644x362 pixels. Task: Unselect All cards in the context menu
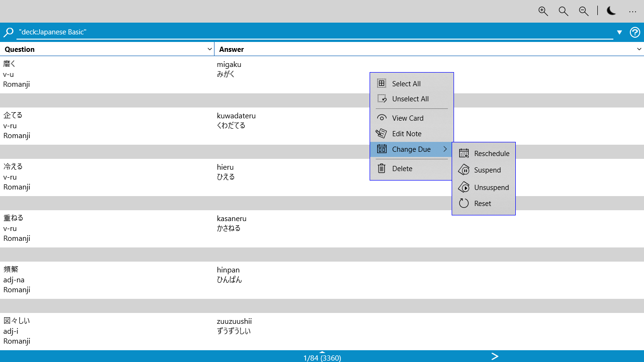pos(410,99)
